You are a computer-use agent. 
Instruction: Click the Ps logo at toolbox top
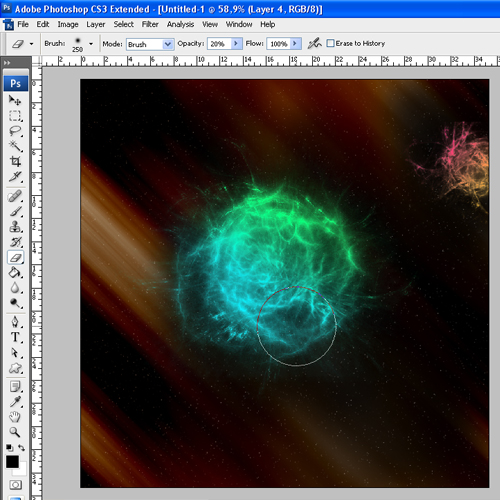(x=16, y=83)
